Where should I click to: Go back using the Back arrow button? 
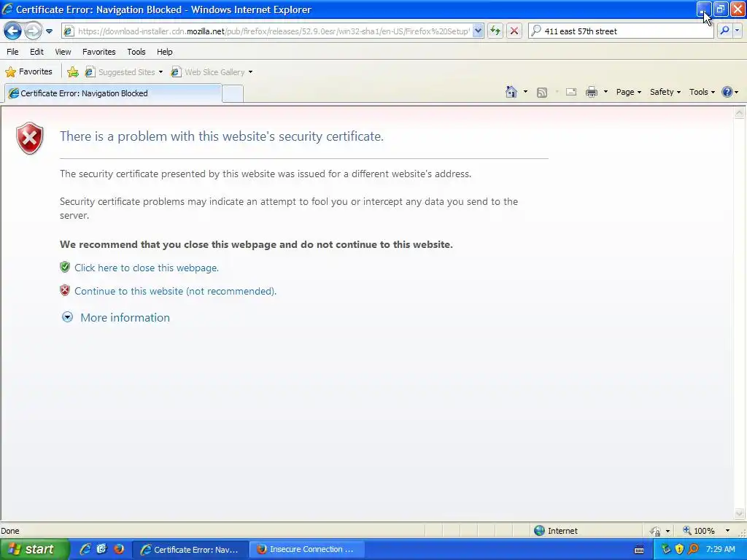point(13,31)
